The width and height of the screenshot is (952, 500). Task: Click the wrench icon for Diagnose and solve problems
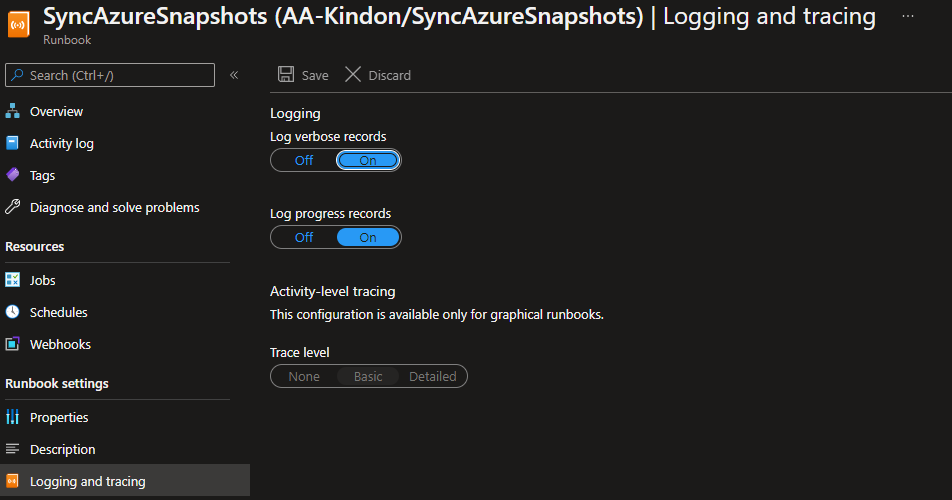pos(13,207)
